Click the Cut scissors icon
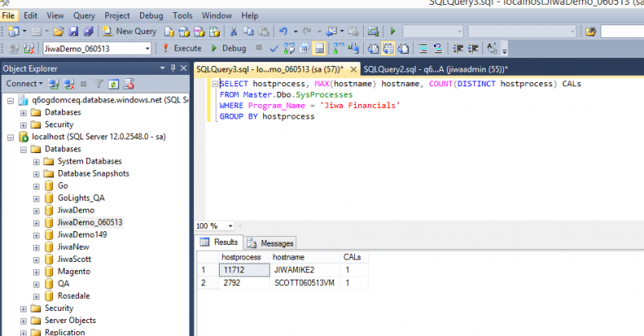 (x=233, y=31)
